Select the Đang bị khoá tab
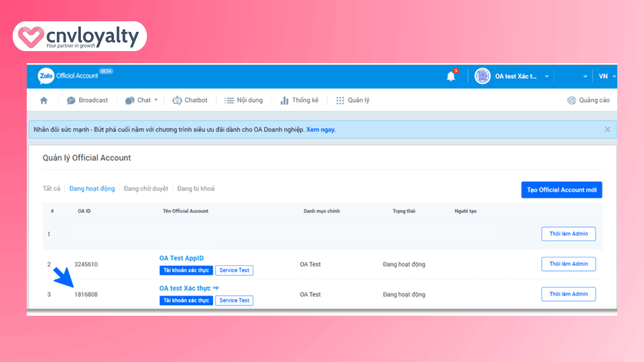The image size is (644, 362). (x=196, y=189)
